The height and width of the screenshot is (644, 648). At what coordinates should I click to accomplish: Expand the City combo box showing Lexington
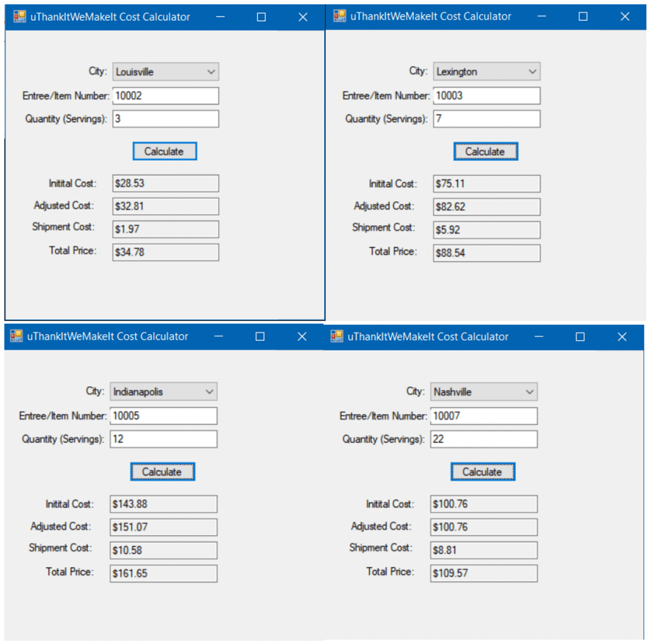(x=532, y=72)
